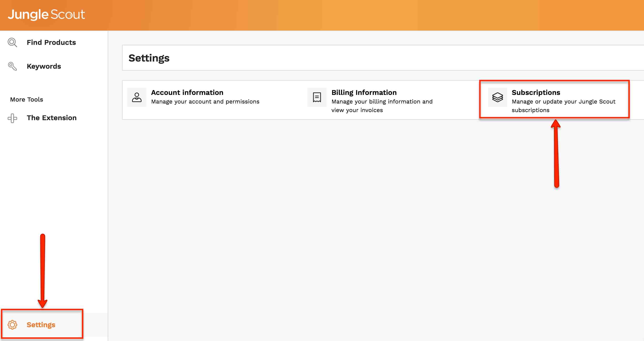Screen dimensions: 644x341
Task: Open The Extension menu item
Action: [52, 118]
